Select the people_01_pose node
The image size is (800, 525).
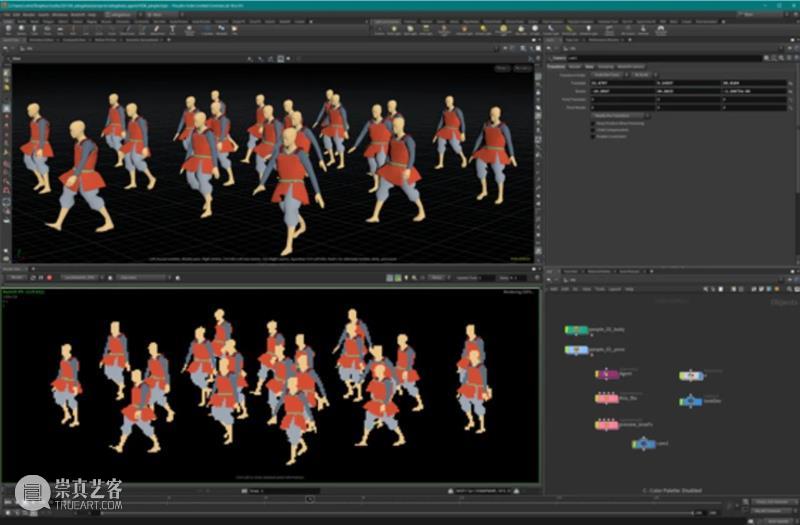(x=576, y=350)
